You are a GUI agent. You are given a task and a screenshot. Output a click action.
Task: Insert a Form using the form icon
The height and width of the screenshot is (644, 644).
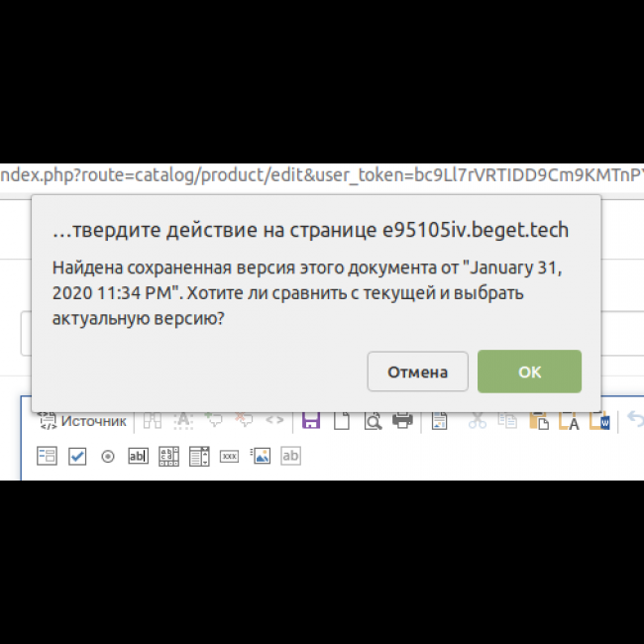(x=48, y=456)
